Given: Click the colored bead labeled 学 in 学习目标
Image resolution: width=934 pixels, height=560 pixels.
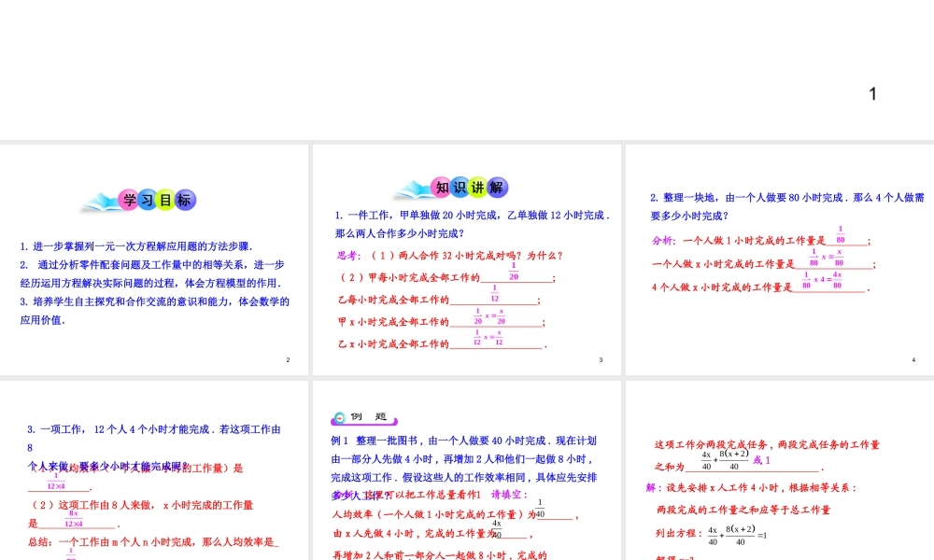Looking at the screenshot, I should 130,200.
